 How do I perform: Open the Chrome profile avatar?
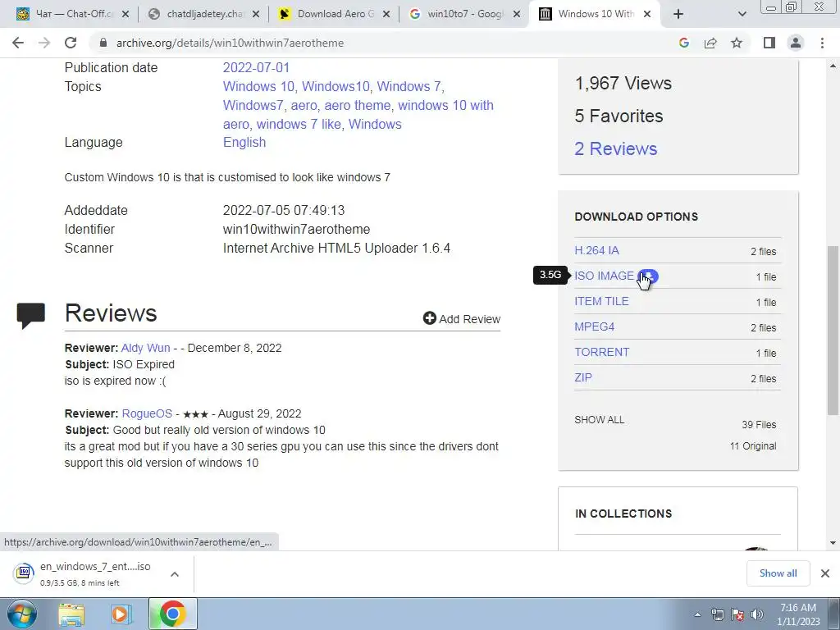coord(796,43)
